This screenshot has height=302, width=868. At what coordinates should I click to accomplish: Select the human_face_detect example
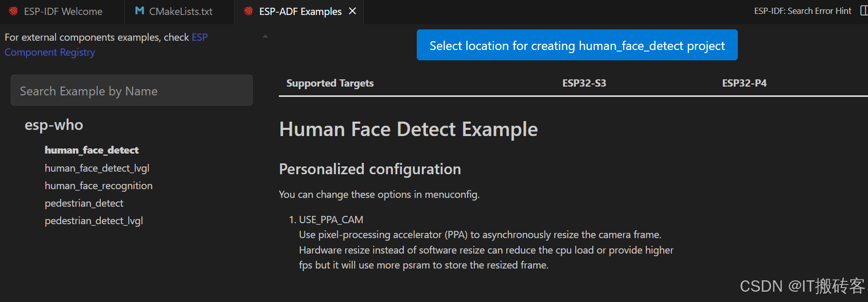92,150
